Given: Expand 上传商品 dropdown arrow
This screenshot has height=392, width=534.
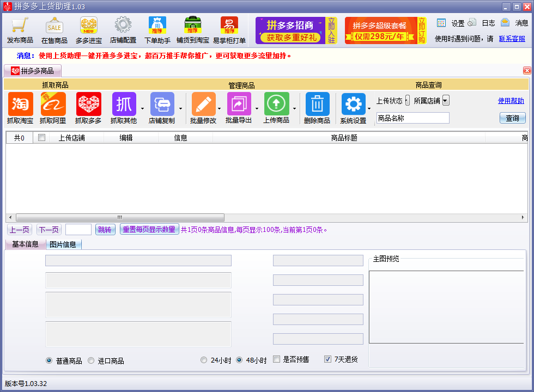Looking at the screenshot, I should 294,108.
